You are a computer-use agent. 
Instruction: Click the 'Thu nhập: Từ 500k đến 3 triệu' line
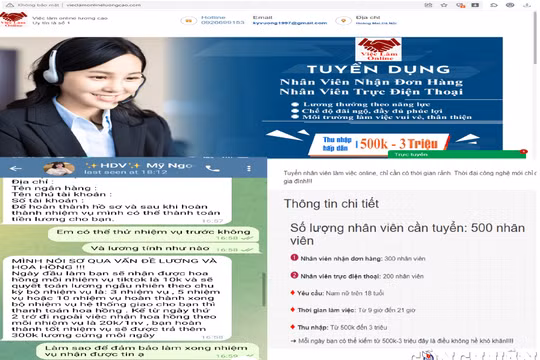pyautogui.click(x=342, y=327)
